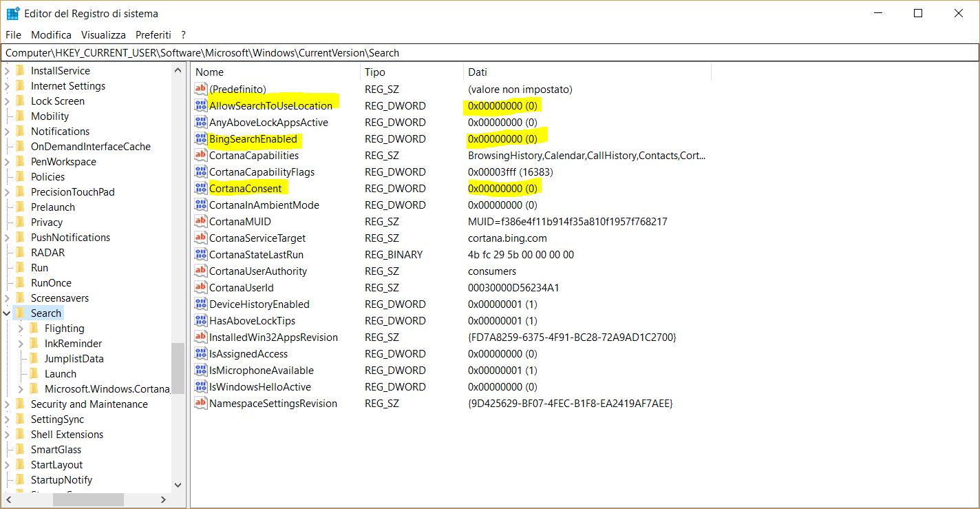
Task: Click the string icon of CortanaMUID
Action: tap(200, 221)
